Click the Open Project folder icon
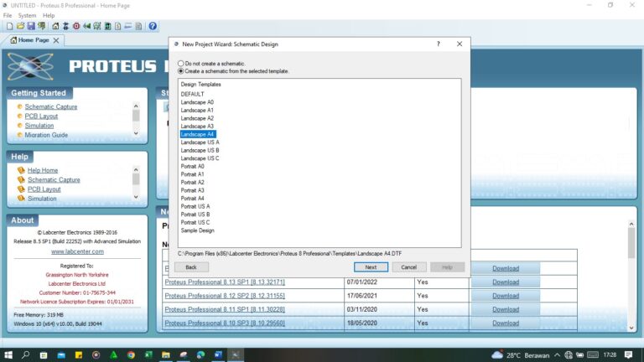Screen dimensions: 644x362 coord(20,26)
